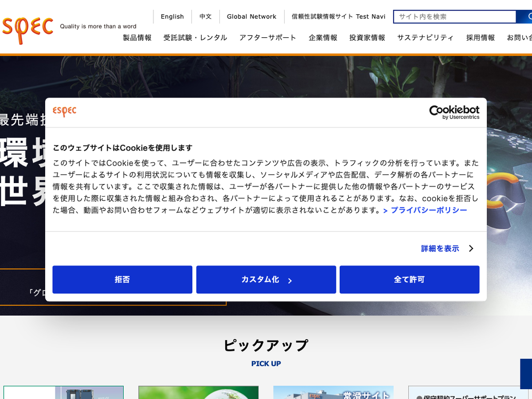
Task: Select the アフターサポート menu item
Action: tap(267, 38)
